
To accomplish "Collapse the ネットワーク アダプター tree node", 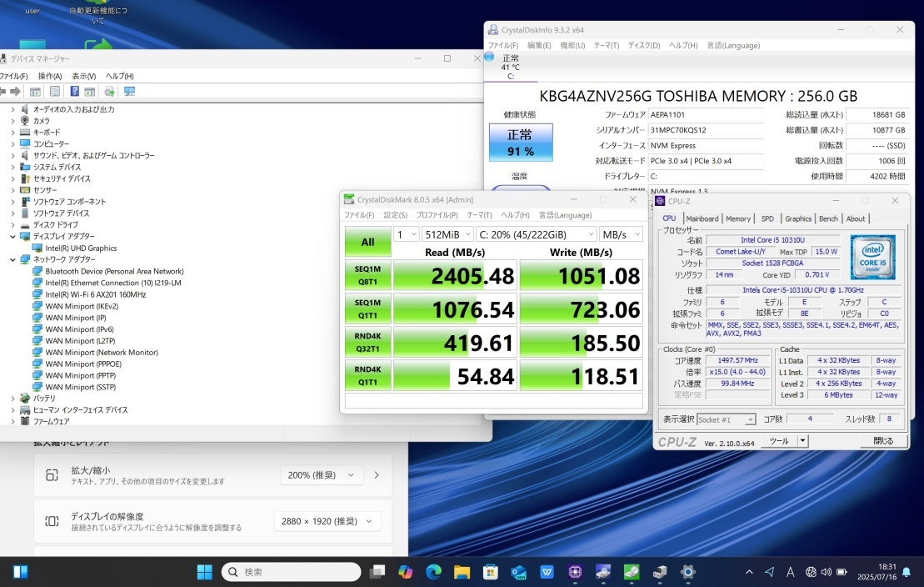I will [x=12, y=259].
